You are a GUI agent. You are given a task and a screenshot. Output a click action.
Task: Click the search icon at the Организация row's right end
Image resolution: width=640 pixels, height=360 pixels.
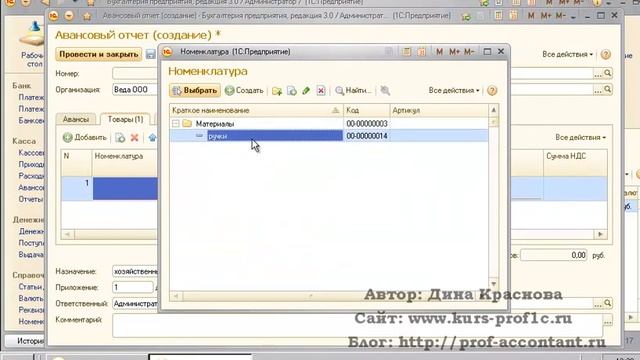pyautogui.click(x=607, y=89)
